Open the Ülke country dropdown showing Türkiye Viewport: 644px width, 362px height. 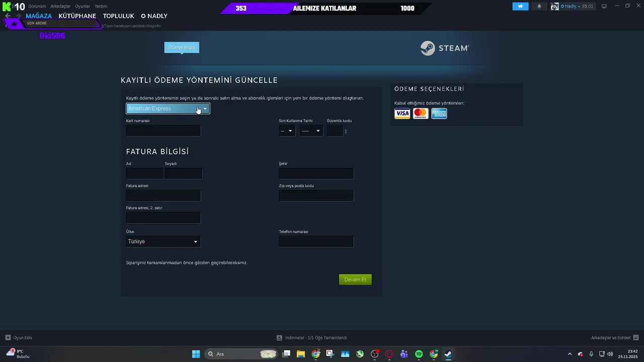click(164, 242)
